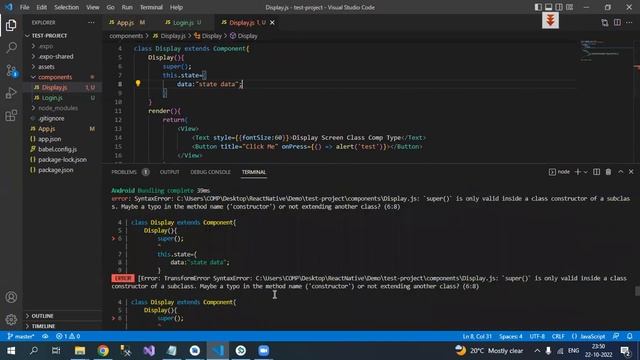The image size is (640, 360).
Task: Click the split editor icon
Action: (617, 22)
